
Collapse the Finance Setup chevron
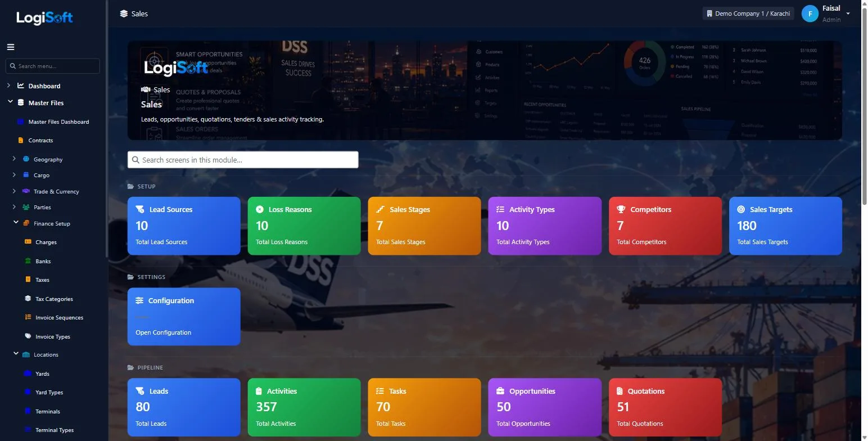16,223
